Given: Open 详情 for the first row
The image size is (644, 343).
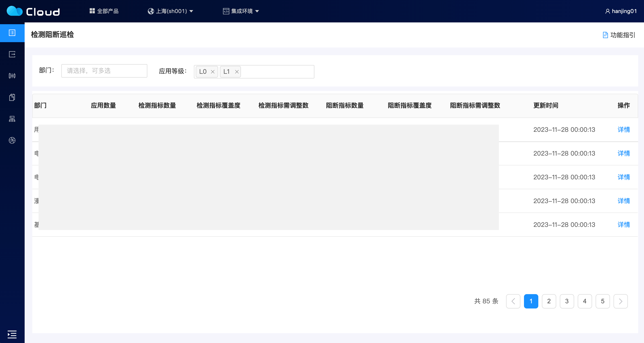Looking at the screenshot, I should coord(624,129).
